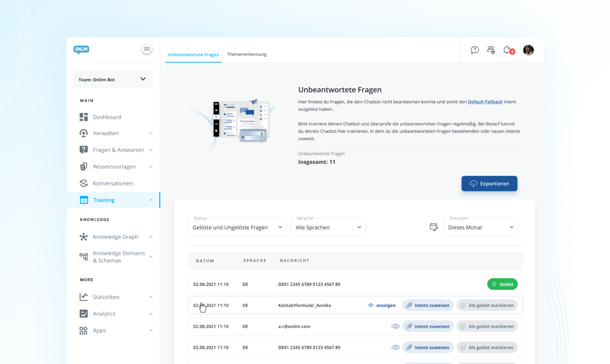This screenshot has width=610, height=364.
Task: Switch to Unbeantwortete Fragen tab
Action: 193,55
